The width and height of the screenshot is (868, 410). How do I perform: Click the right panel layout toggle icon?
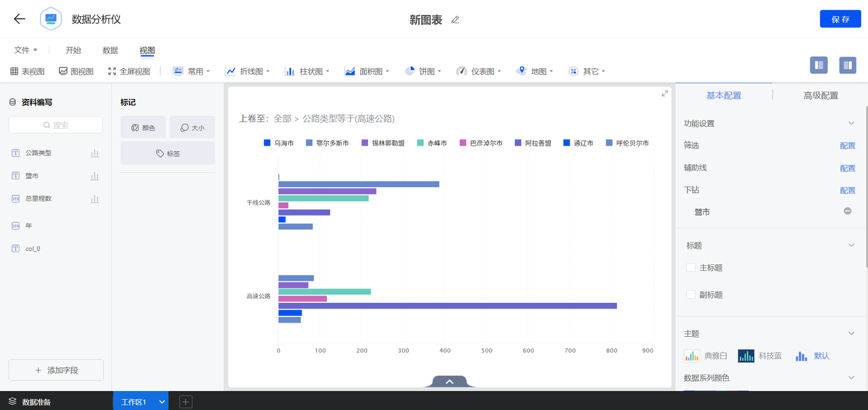[x=847, y=65]
